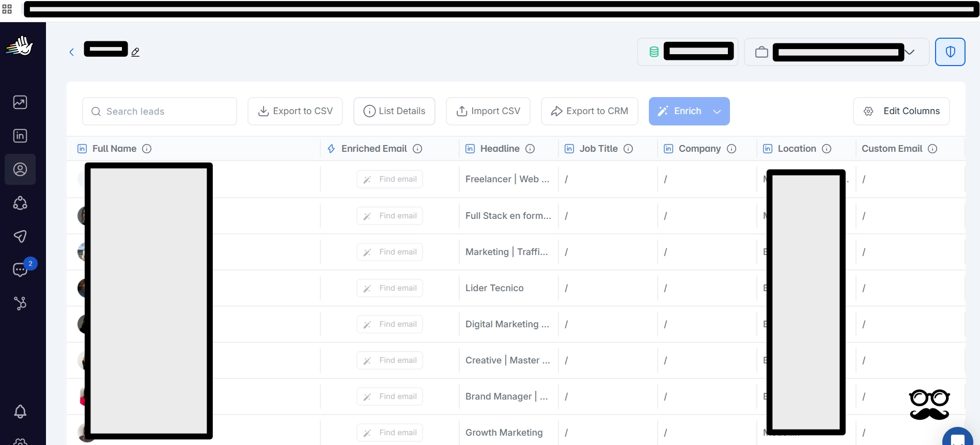Click headline 'Marketing | Traffi...'
The height and width of the screenshot is (445, 980).
coord(507,252)
